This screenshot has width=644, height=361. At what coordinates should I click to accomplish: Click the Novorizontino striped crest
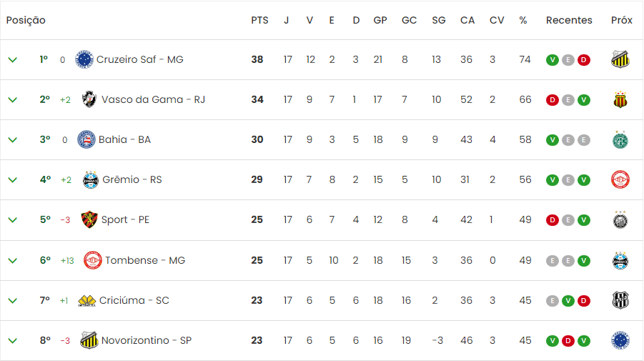[89, 340]
